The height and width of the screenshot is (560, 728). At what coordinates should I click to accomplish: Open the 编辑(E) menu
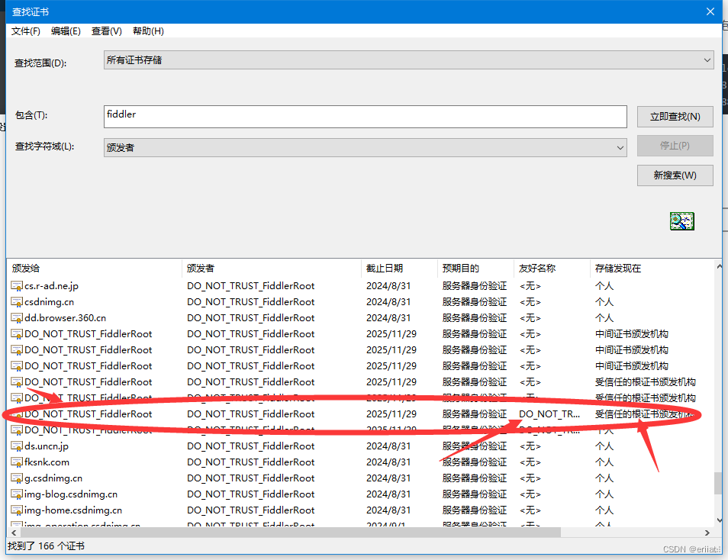(66, 31)
